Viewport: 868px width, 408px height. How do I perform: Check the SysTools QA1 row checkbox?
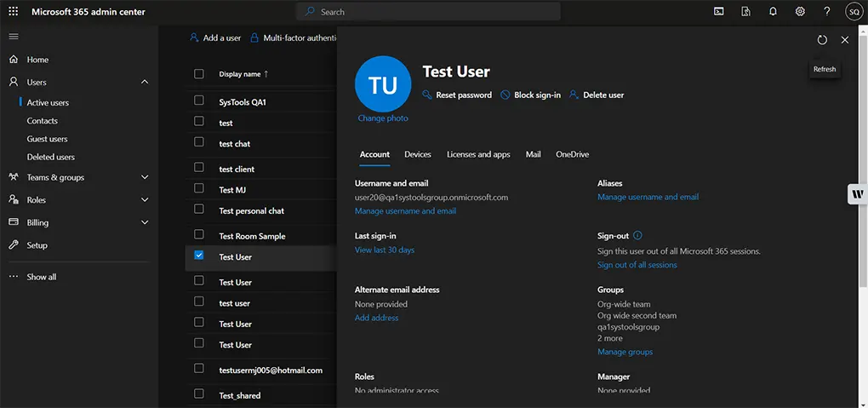point(199,101)
